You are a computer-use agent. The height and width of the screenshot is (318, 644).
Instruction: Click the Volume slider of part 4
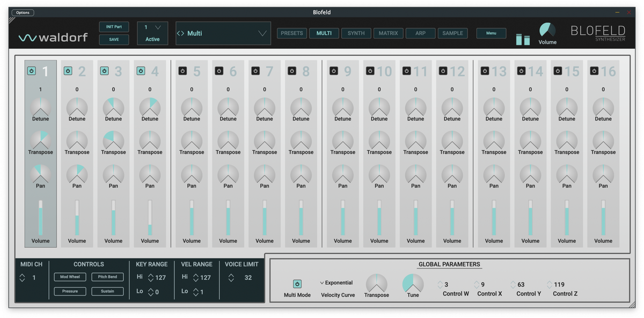(150, 218)
